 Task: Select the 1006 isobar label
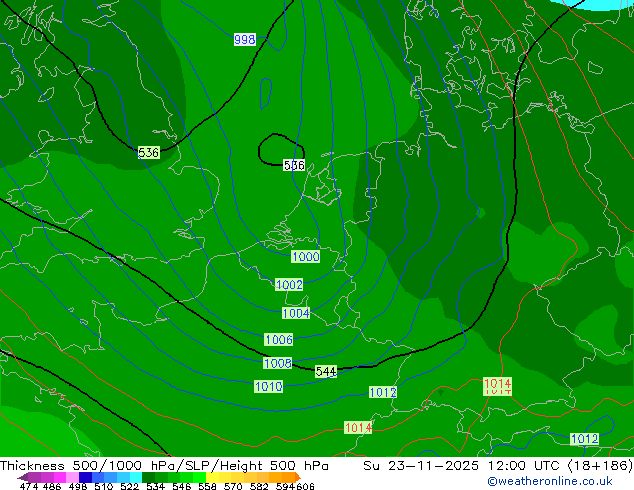point(279,339)
